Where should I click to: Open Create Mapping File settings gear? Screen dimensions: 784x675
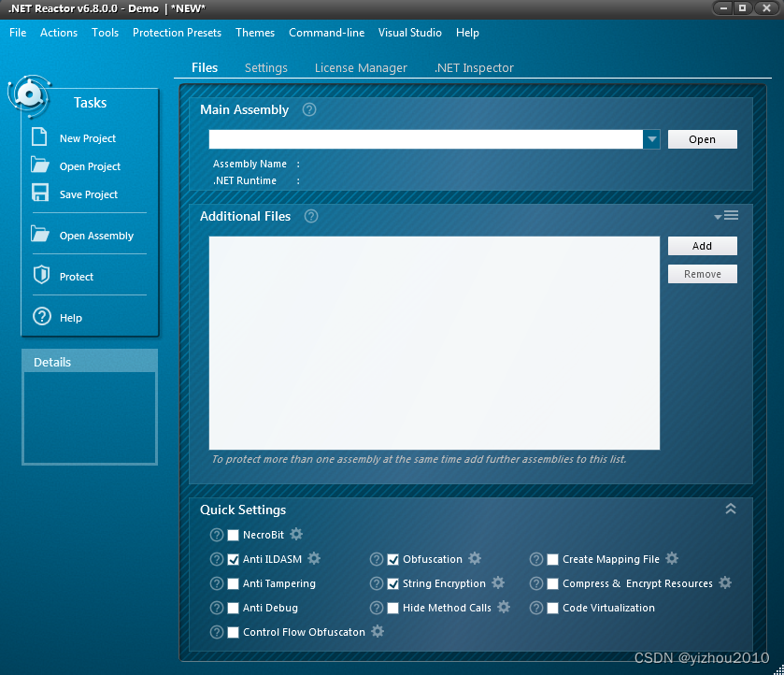[672, 558]
